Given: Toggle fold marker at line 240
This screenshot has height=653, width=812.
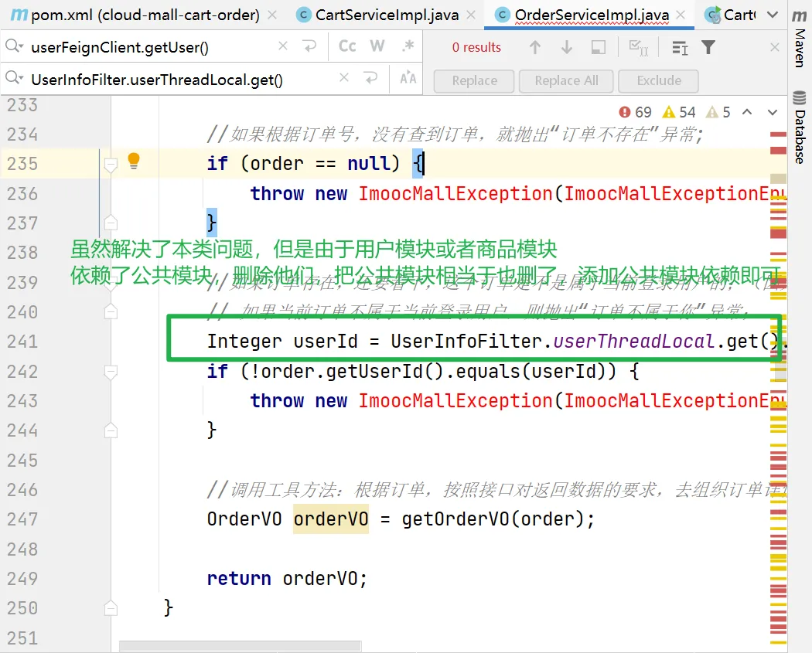Looking at the screenshot, I should click(111, 311).
